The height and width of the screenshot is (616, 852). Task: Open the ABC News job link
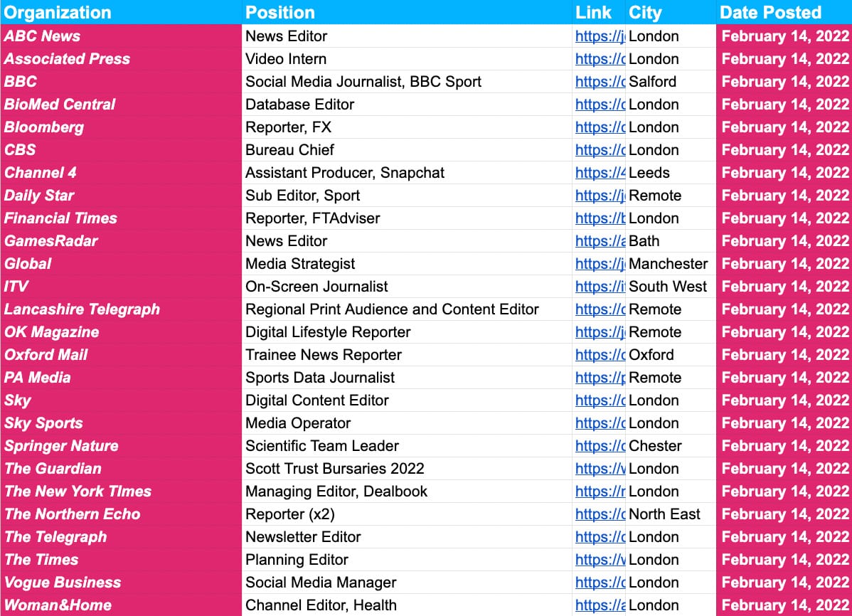[x=600, y=36]
